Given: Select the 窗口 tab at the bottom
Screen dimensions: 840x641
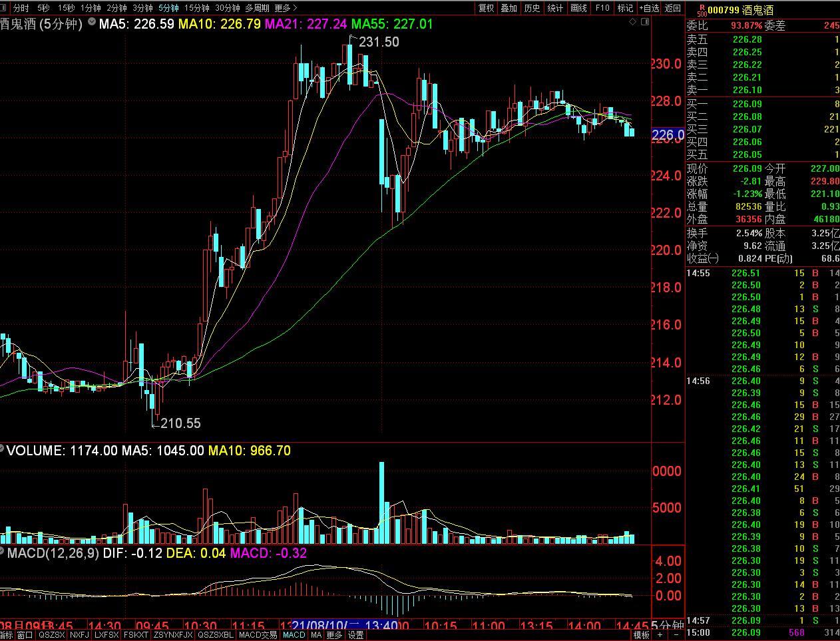Looking at the screenshot, I should (25, 635).
